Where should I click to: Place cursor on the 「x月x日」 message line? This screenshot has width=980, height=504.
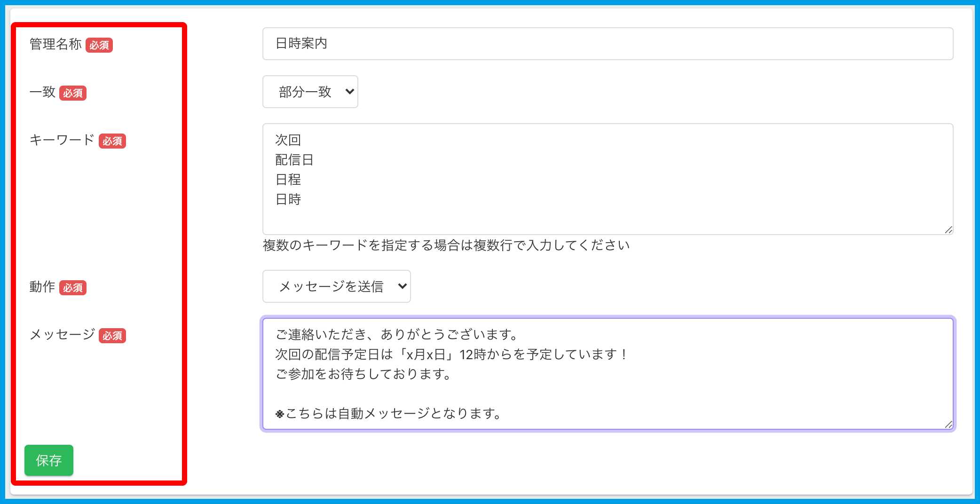point(450,354)
